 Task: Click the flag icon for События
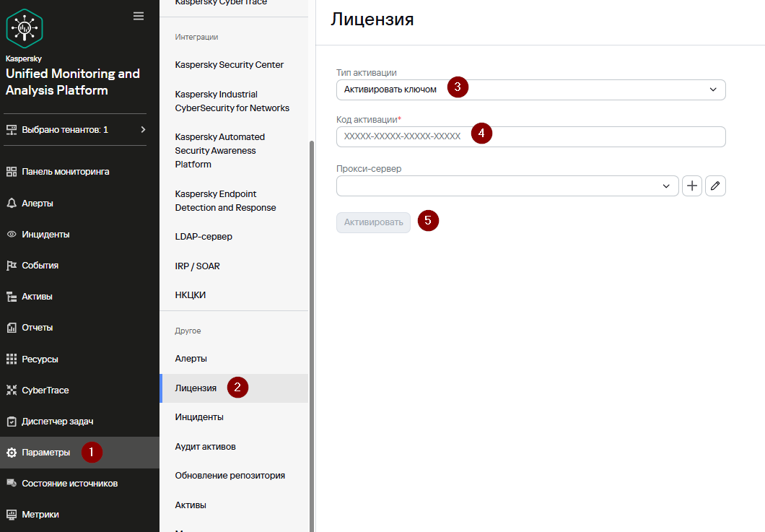click(12, 266)
